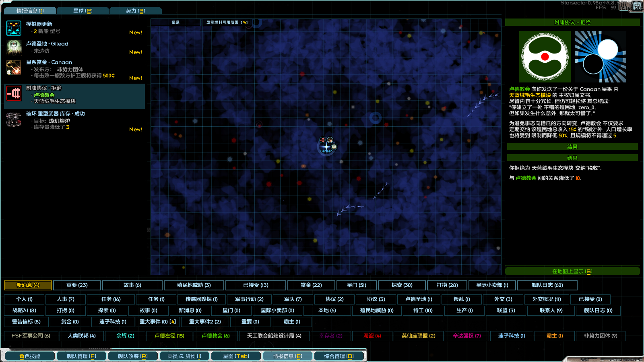Toggle the 打捞 (28) filter

point(447,285)
